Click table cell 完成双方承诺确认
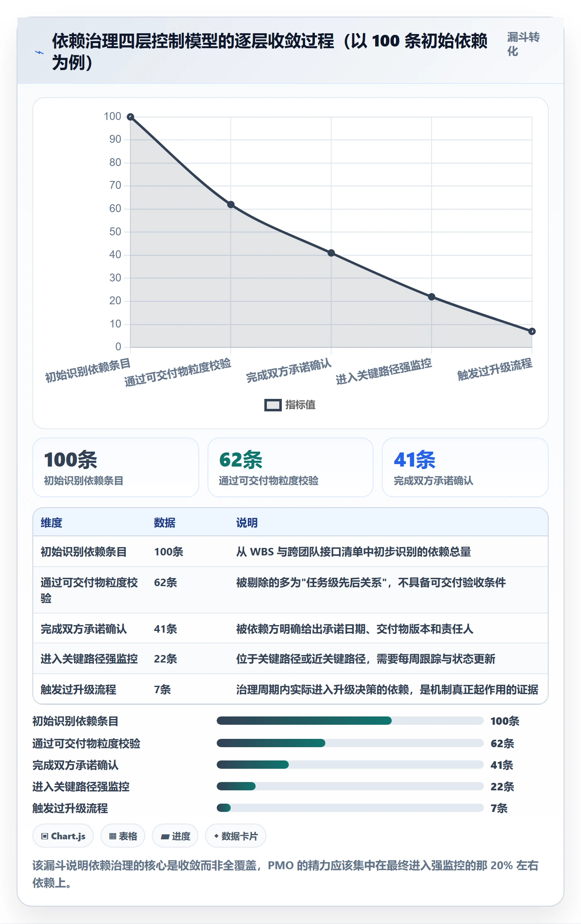This screenshot has height=924, width=581. point(83,629)
